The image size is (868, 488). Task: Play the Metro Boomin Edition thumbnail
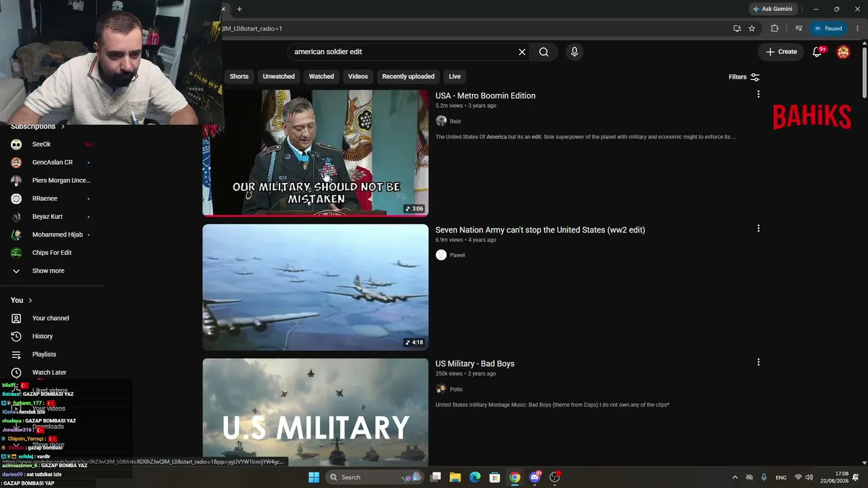click(x=315, y=152)
